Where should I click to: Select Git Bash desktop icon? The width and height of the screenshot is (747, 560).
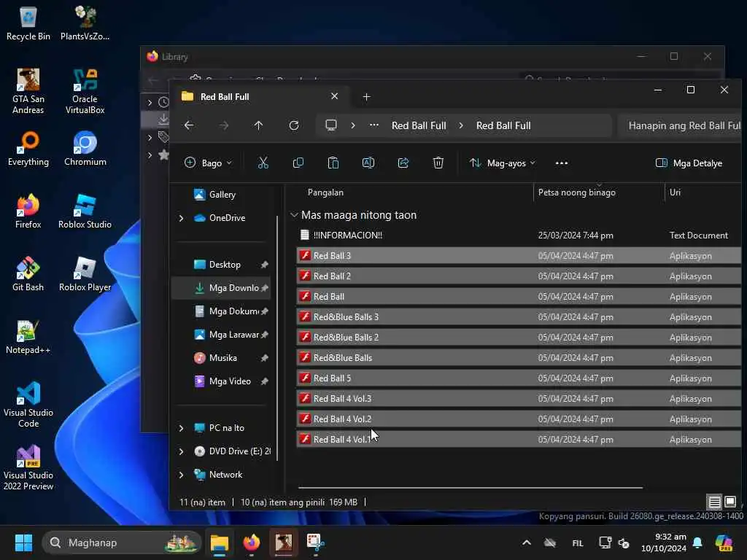(x=28, y=274)
